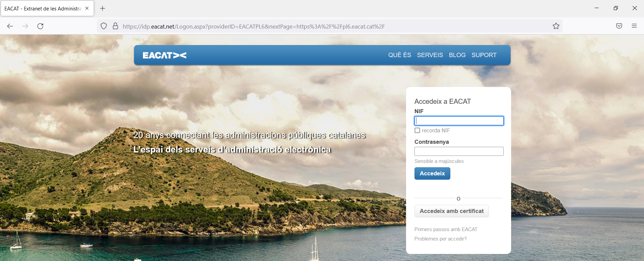This screenshot has height=261, width=644.
Task: Click the browser address bar URL
Action: pyautogui.click(x=254, y=27)
